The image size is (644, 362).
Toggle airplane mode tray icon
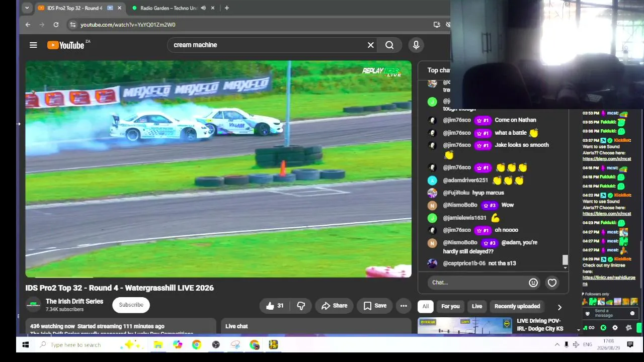[x=576, y=345]
